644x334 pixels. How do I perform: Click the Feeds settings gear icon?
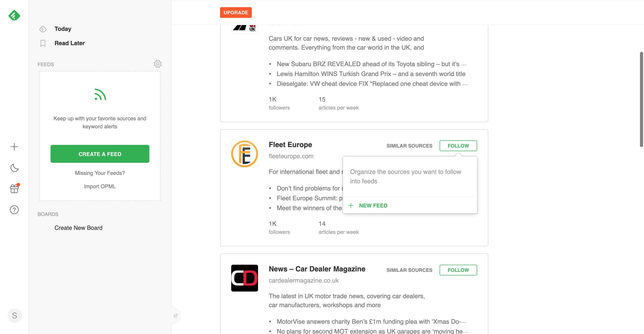(x=158, y=64)
